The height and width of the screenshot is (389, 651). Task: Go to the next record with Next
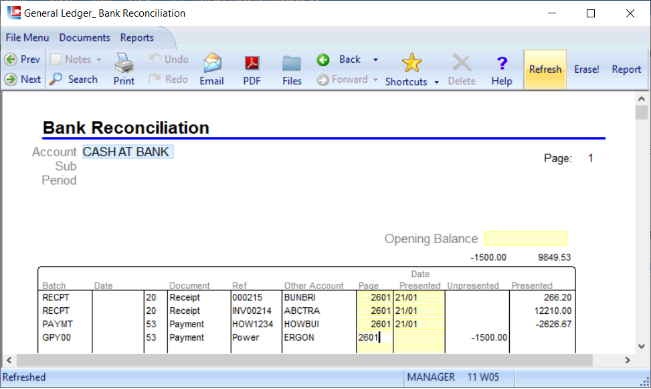tap(22, 79)
